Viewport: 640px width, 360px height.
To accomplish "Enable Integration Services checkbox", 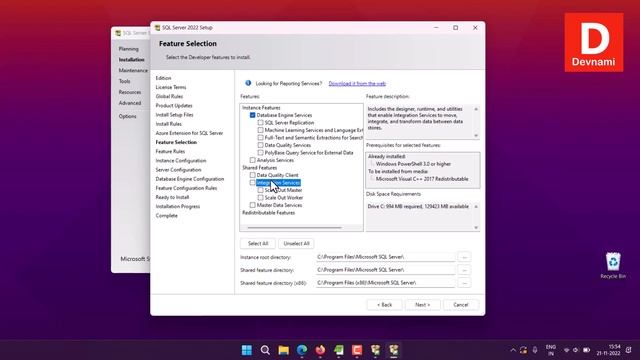I will [252, 182].
